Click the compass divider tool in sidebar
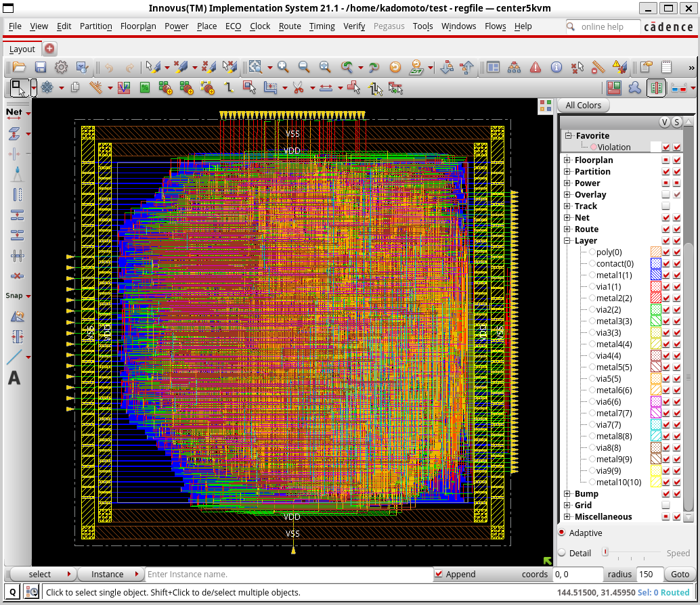700x605 pixels. 17,174
